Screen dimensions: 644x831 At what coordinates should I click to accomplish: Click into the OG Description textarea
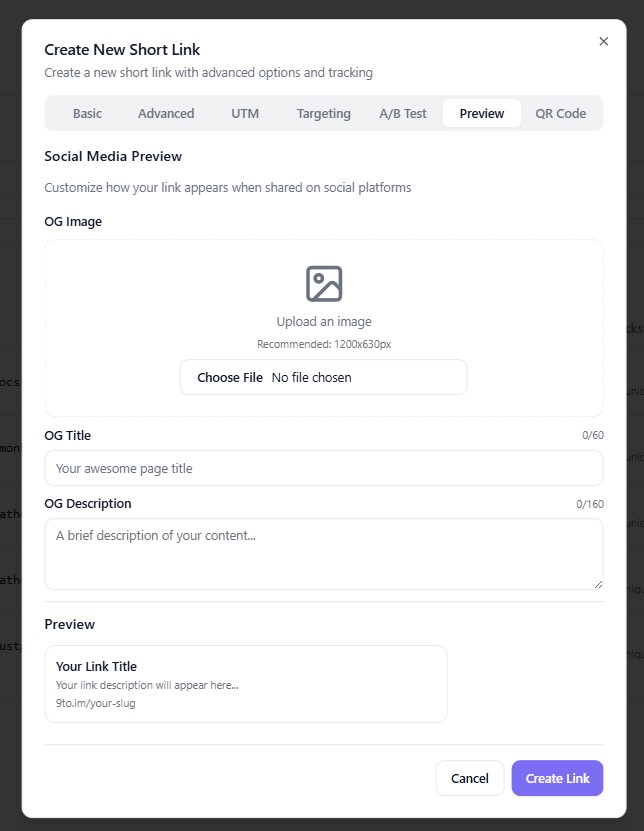(324, 553)
